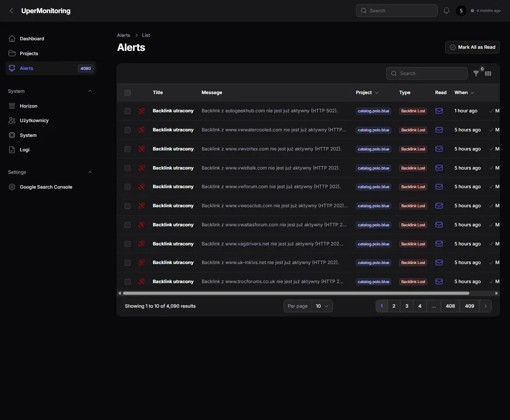Click the Horizon stack icon in sidebar
The height and width of the screenshot is (420, 510).
pos(12,106)
